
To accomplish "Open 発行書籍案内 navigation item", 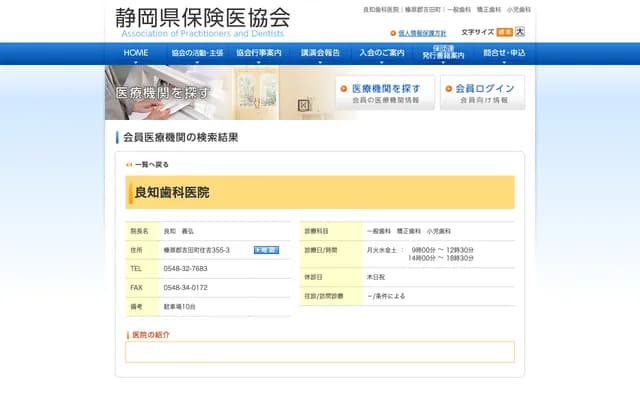I will (443, 52).
